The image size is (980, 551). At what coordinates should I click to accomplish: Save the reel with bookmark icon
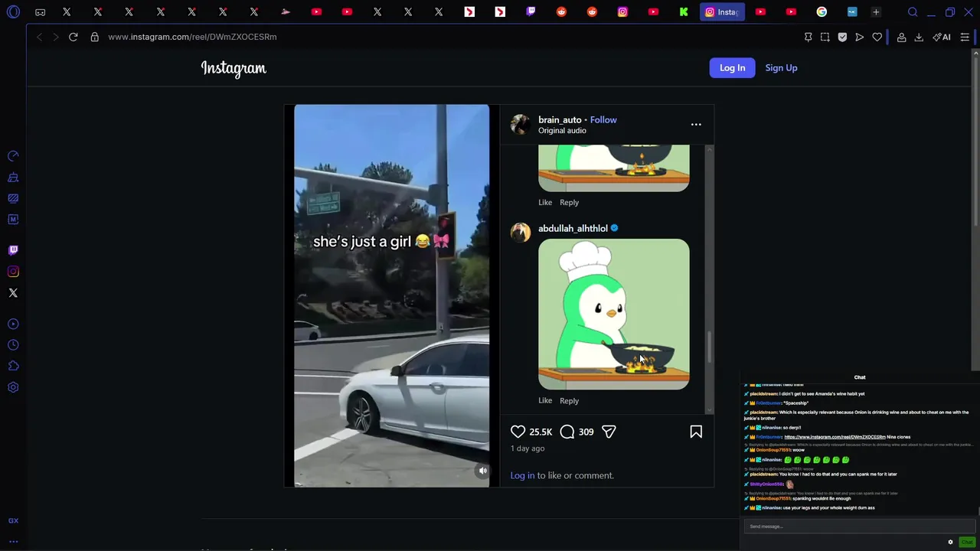coord(696,432)
